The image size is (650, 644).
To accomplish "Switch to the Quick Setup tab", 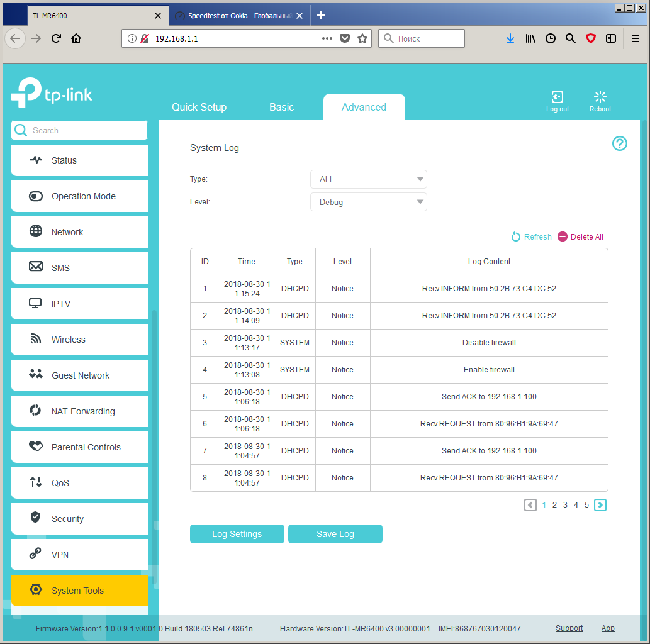I will (199, 108).
